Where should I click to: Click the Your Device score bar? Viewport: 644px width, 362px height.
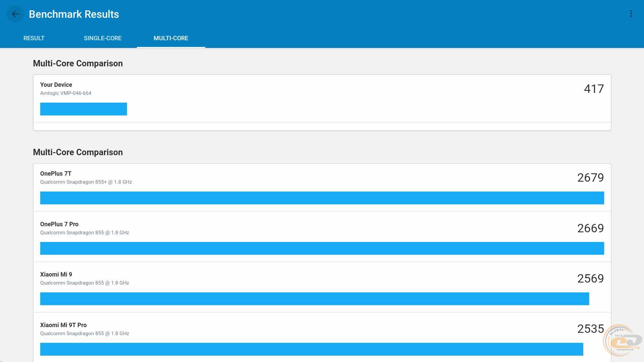point(84,109)
